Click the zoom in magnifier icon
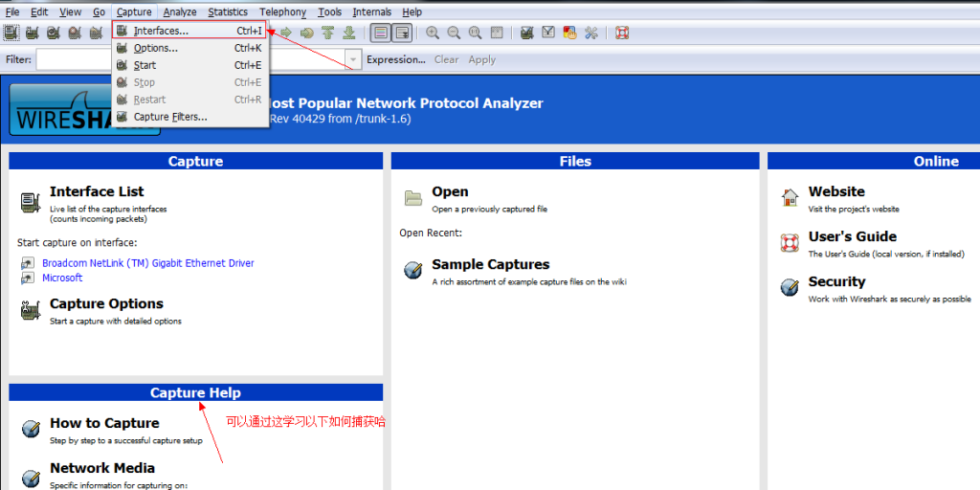 [433, 33]
